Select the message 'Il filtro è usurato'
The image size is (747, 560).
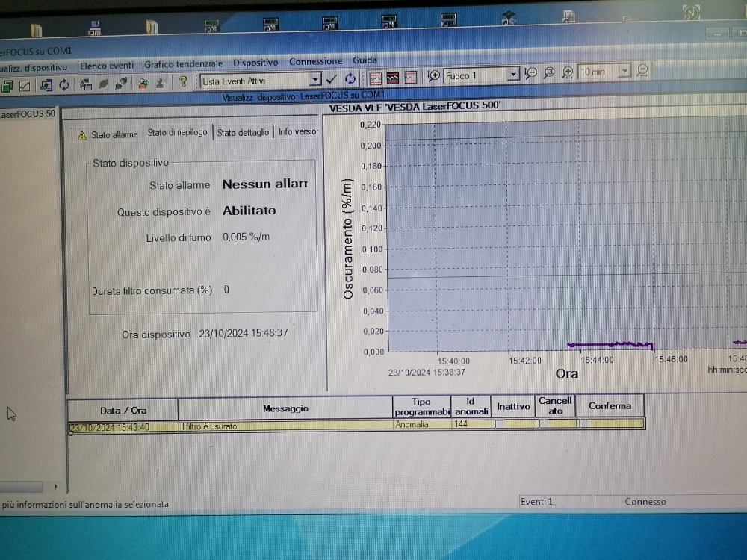(x=208, y=426)
